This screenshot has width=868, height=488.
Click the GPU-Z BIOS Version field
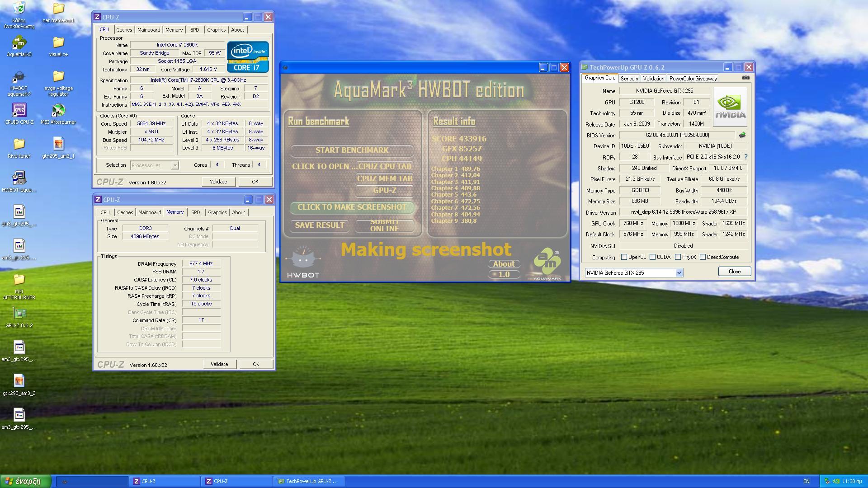point(677,135)
